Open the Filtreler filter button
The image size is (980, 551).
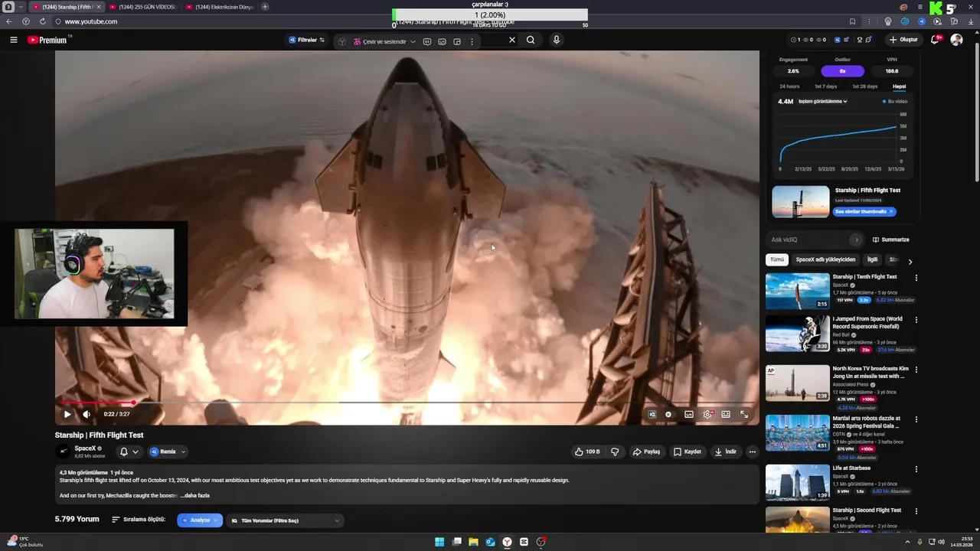(x=307, y=40)
